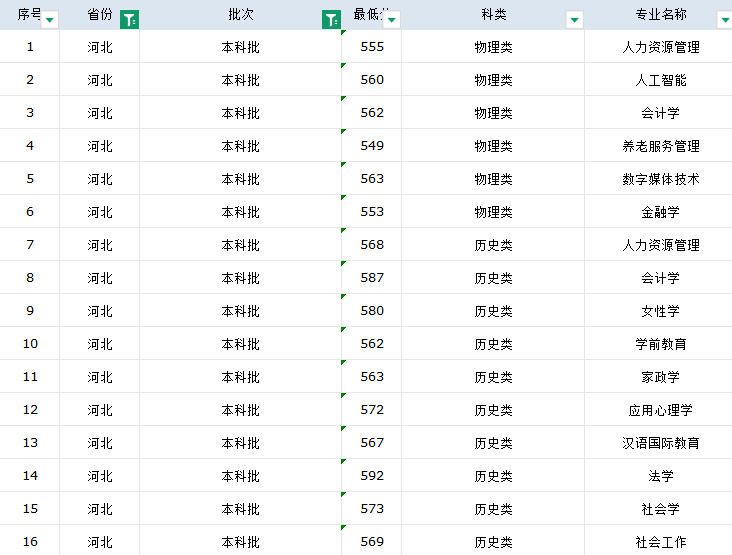Image resolution: width=732 pixels, height=555 pixels.
Task: Select the 汉语国际教育 major cell
Action: pos(660,443)
